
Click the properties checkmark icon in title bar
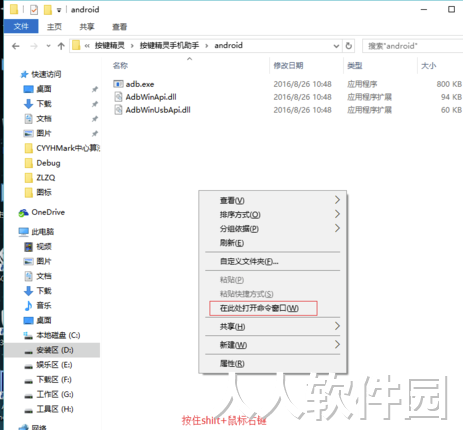[34, 10]
